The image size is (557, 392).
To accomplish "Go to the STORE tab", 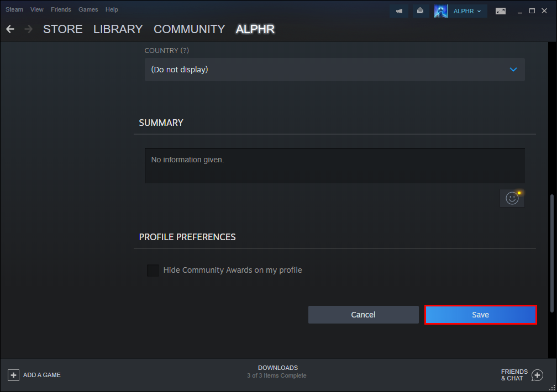I will pos(63,29).
